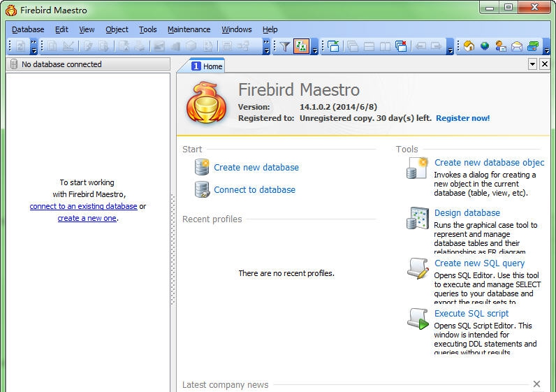Viewport: 556px width, 392px height.
Task: Select the Home tab
Action: [x=206, y=66]
